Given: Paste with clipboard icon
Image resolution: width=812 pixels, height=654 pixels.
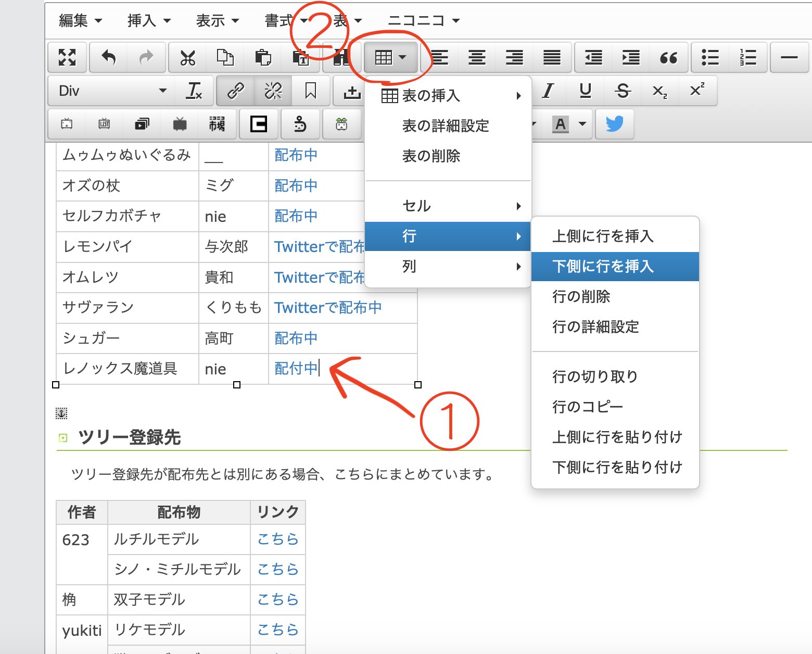Looking at the screenshot, I should (x=263, y=57).
